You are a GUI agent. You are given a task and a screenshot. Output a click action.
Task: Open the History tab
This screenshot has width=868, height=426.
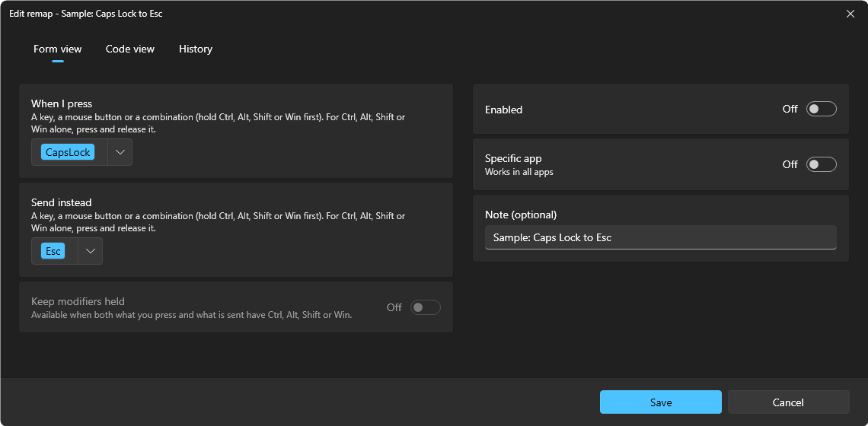tap(196, 49)
